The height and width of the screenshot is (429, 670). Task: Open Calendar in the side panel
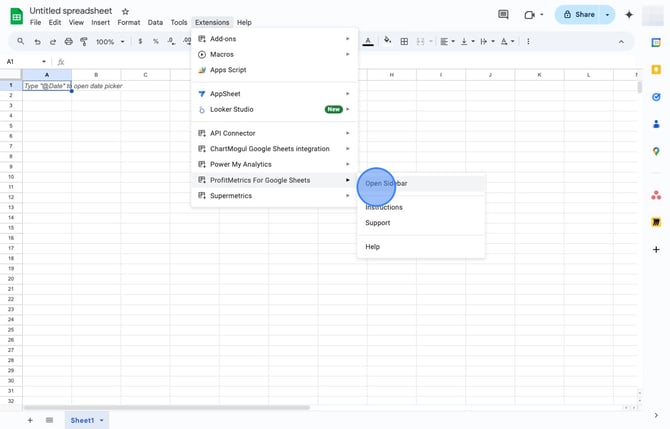point(656,42)
